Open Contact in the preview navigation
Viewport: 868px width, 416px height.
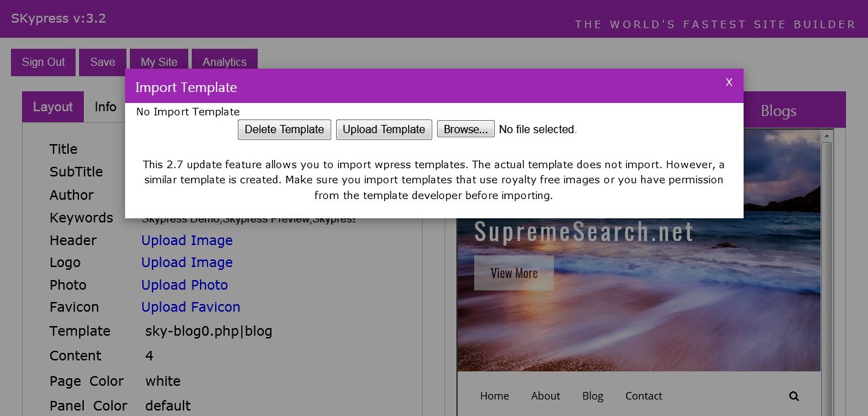[x=643, y=395]
